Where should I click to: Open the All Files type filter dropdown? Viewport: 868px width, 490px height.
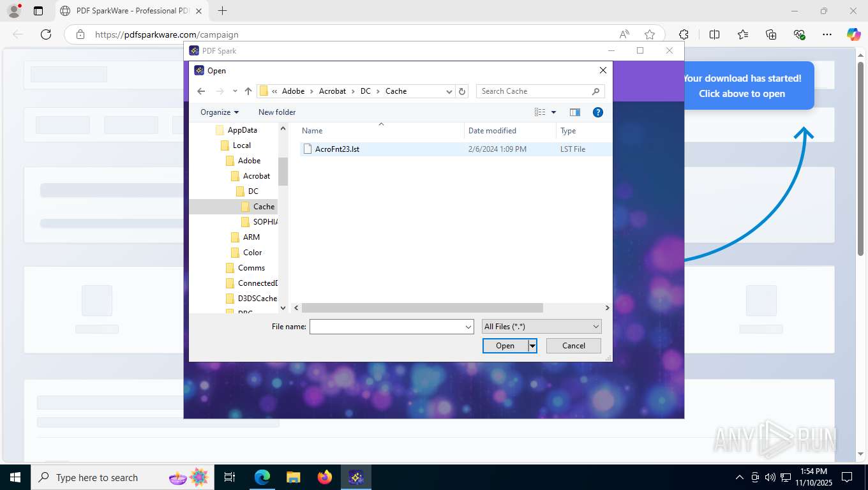541,327
